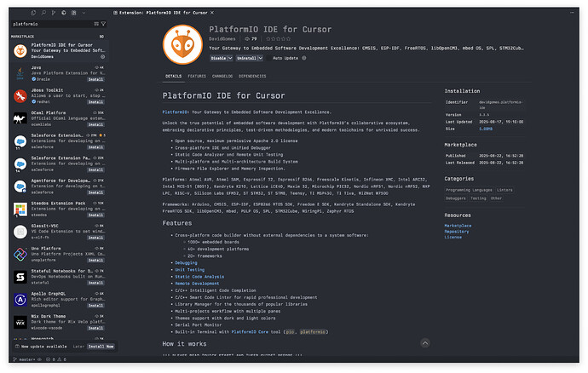Click the Programming Languages category tag
Viewport: 588px width, 373px height.
[470, 190]
